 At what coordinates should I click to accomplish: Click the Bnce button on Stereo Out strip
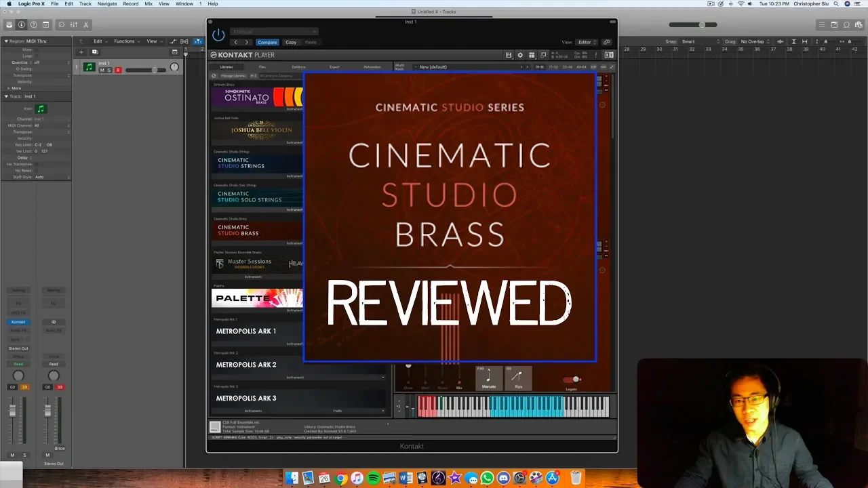pyautogui.click(x=60, y=448)
